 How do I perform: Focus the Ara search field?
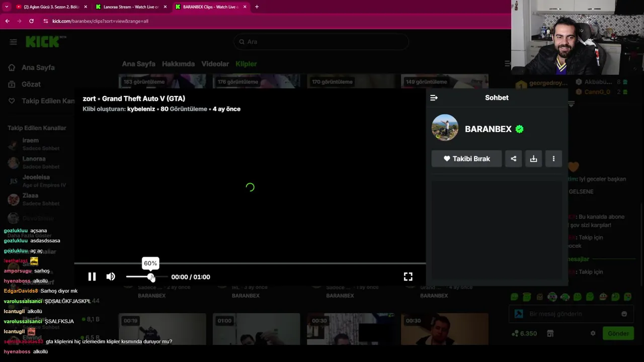point(321,42)
